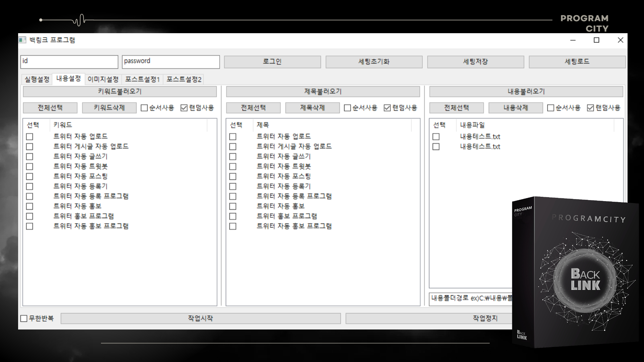Check title row 트위터 자동 트윗봇
This screenshot has height=362, width=644.
233,167
